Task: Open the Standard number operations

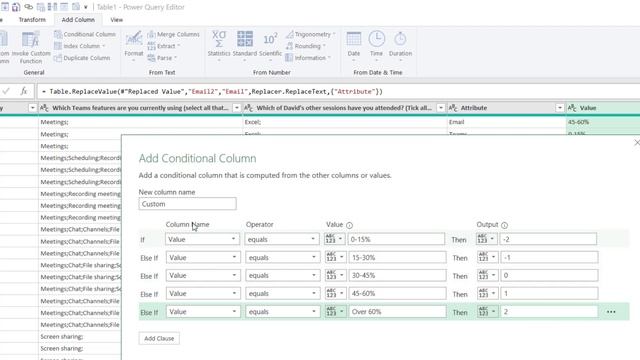Action: click(244, 46)
